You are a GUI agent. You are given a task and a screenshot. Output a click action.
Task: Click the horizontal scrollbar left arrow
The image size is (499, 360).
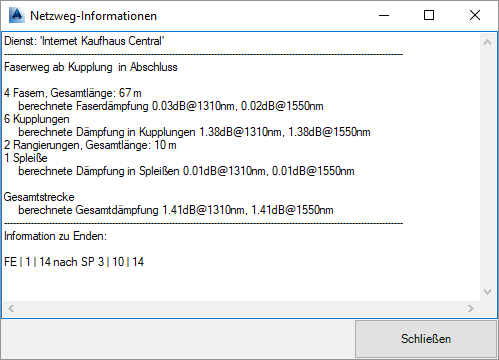pos(11,308)
